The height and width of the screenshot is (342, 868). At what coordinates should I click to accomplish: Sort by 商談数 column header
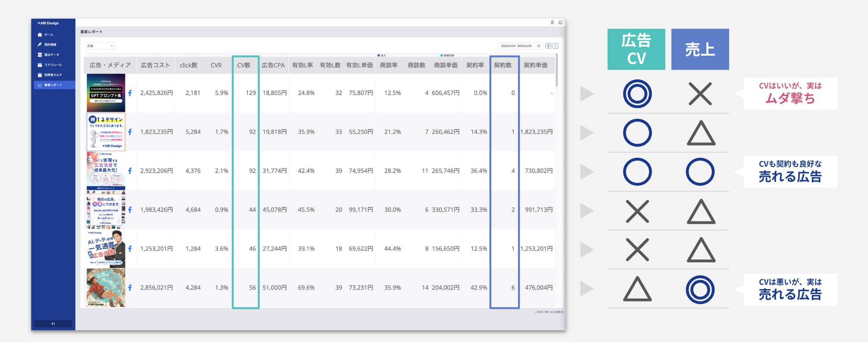[416, 65]
